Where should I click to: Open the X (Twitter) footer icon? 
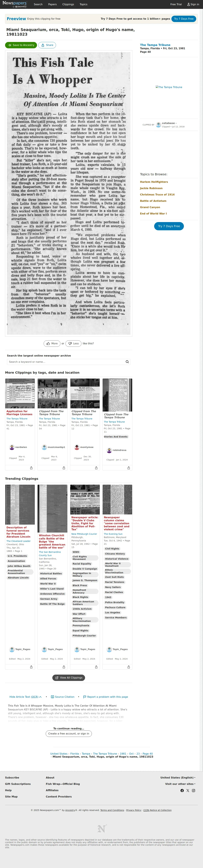pos(188,791)
